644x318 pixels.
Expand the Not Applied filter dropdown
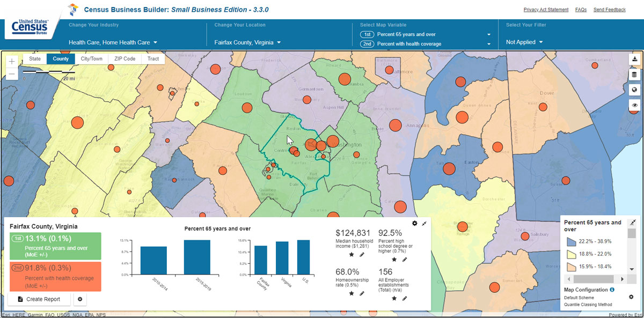pyautogui.click(x=524, y=42)
